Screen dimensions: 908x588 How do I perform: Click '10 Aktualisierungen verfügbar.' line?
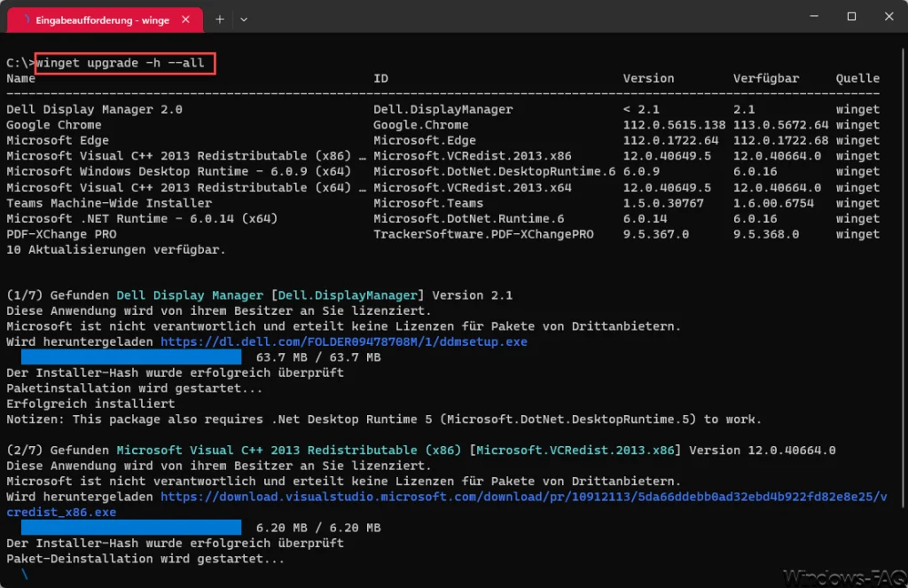pos(116,250)
